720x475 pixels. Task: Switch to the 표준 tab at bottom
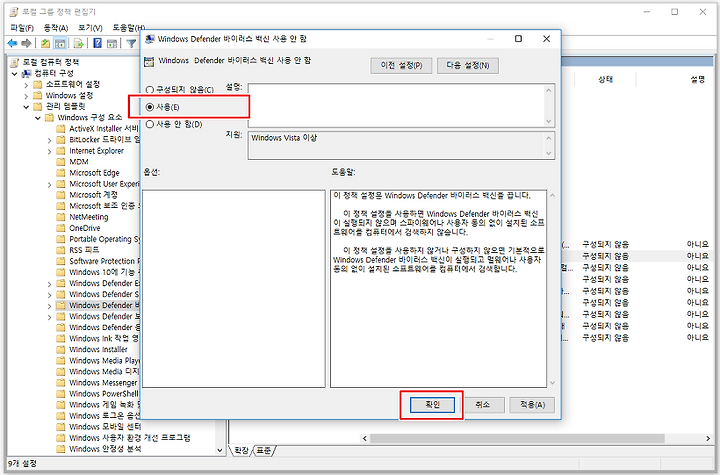[x=264, y=451]
